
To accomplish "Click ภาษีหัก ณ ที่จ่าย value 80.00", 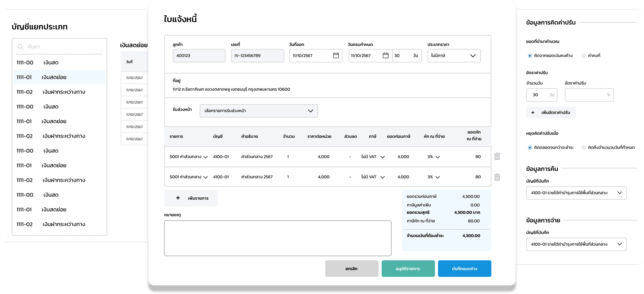I will pos(474,221).
